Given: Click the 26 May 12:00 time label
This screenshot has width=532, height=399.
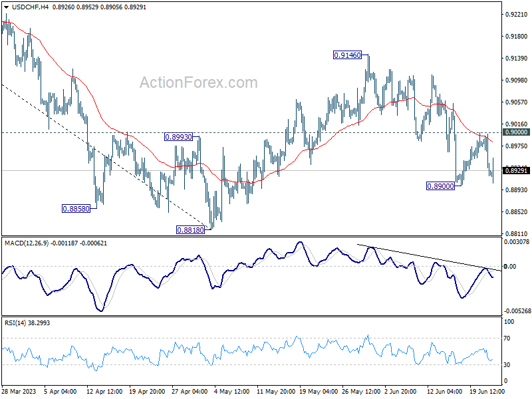Looking at the screenshot, I should [361, 391].
